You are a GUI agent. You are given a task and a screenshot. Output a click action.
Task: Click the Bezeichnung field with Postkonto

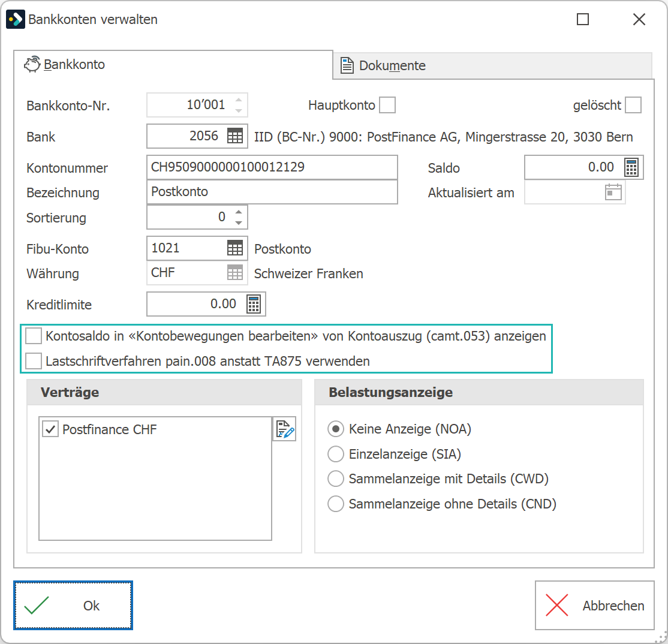tap(272, 192)
